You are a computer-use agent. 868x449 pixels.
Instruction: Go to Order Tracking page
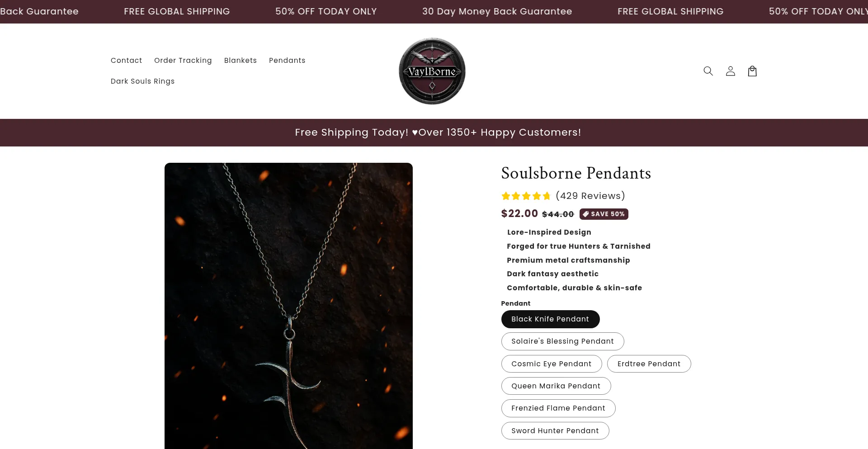point(183,61)
